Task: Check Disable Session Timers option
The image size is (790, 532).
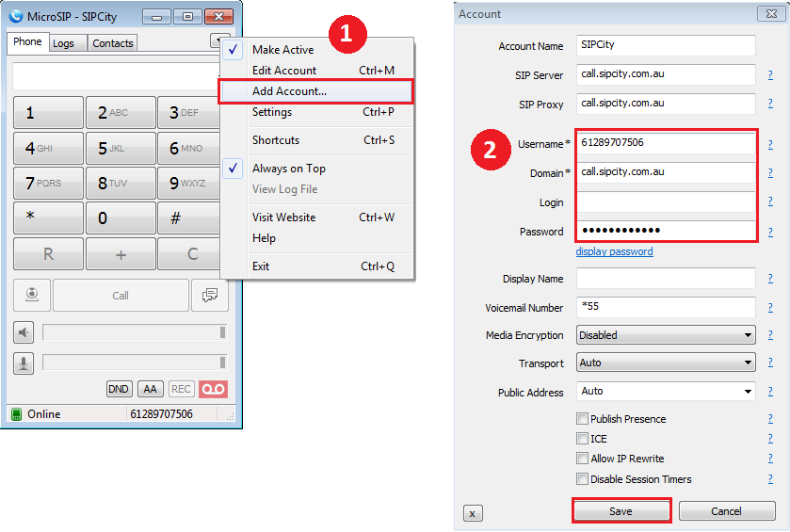Action: coord(582,478)
